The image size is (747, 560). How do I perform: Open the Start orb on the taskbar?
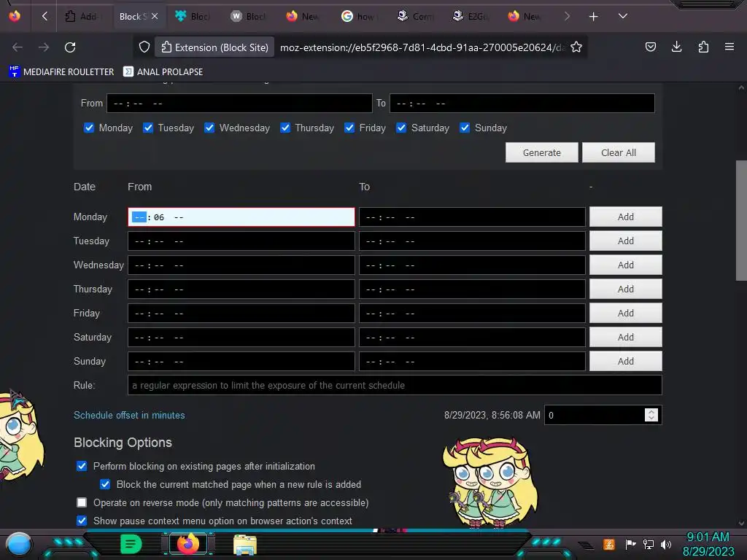tap(19, 544)
